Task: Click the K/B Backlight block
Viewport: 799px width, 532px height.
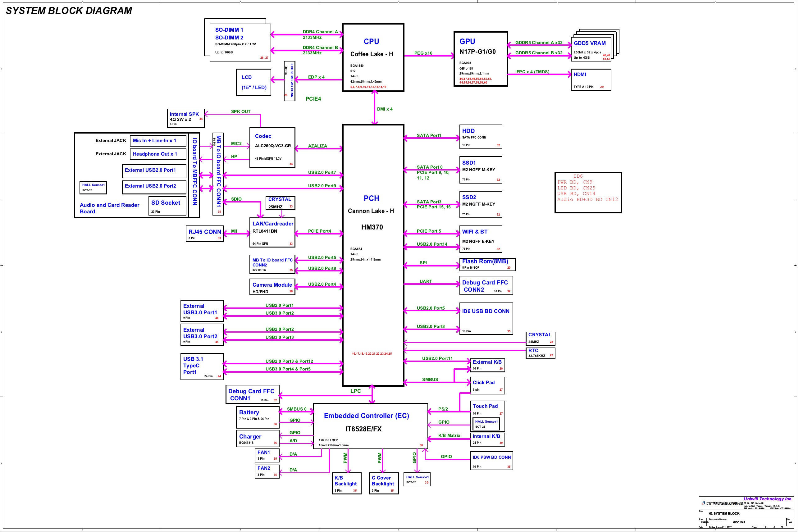Action: 346,483
